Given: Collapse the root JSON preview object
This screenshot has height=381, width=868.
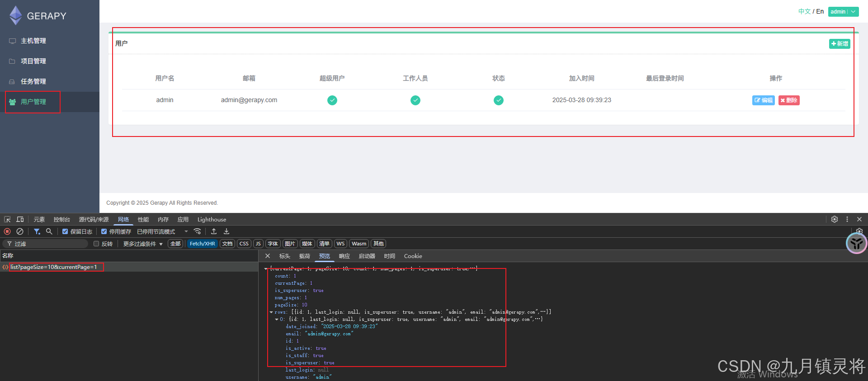Looking at the screenshot, I should [x=266, y=269].
